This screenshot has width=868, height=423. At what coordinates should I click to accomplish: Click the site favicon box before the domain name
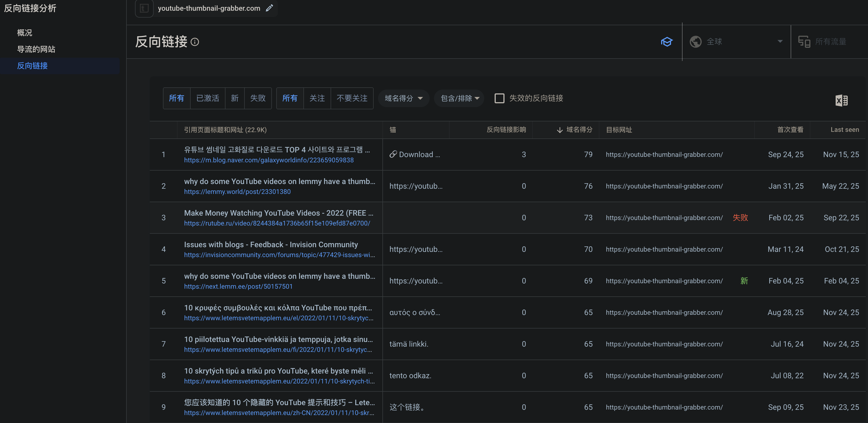[144, 8]
